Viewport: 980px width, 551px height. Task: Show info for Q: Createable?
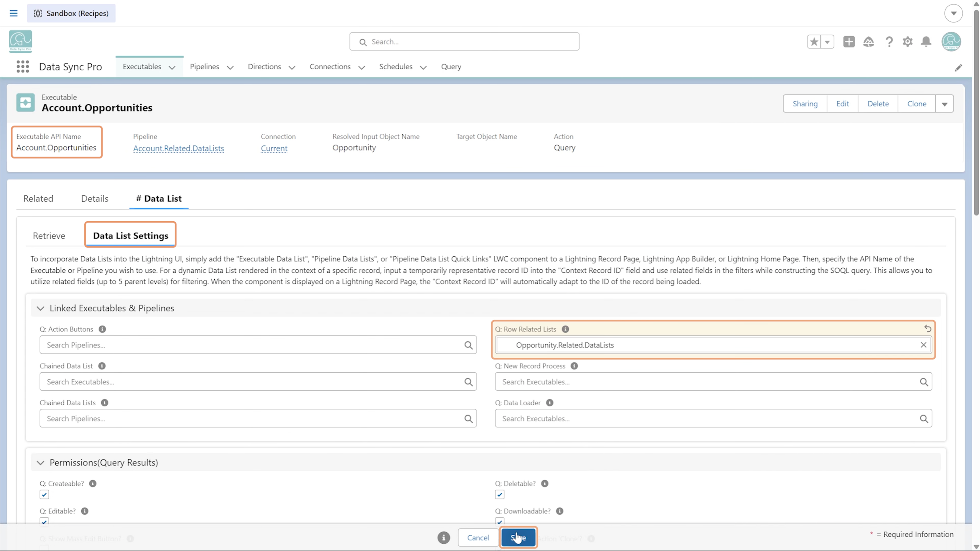(x=93, y=483)
